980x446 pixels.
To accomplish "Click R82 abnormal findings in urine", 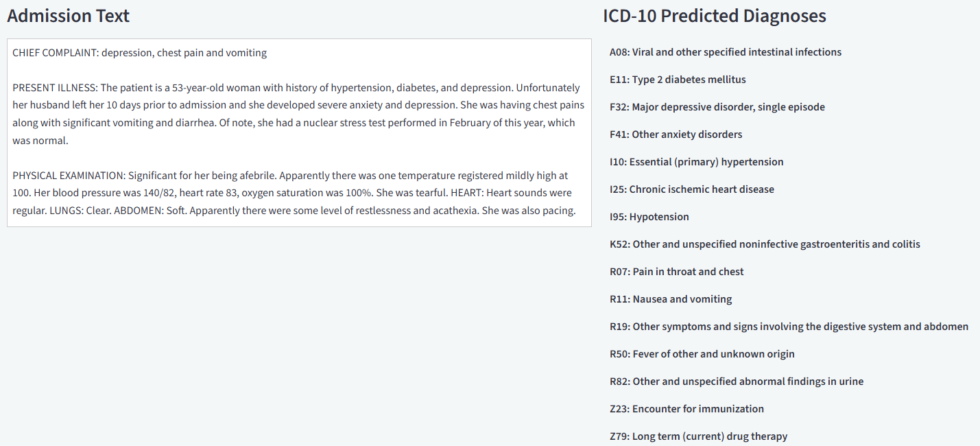I will click(737, 382).
